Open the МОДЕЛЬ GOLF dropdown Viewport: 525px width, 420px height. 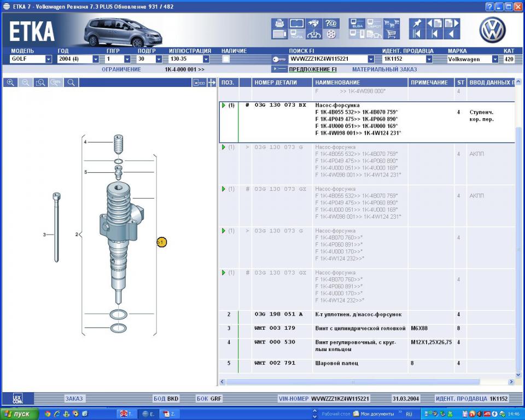coord(49,59)
